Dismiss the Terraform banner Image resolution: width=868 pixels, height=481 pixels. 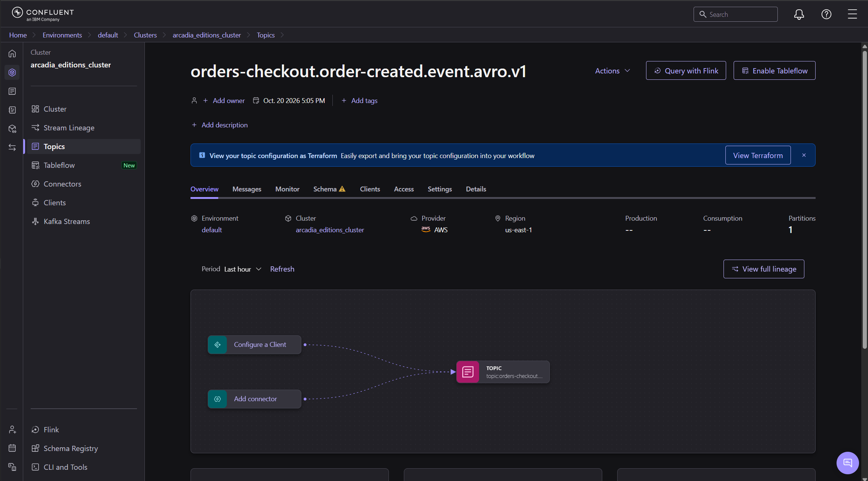tap(804, 155)
